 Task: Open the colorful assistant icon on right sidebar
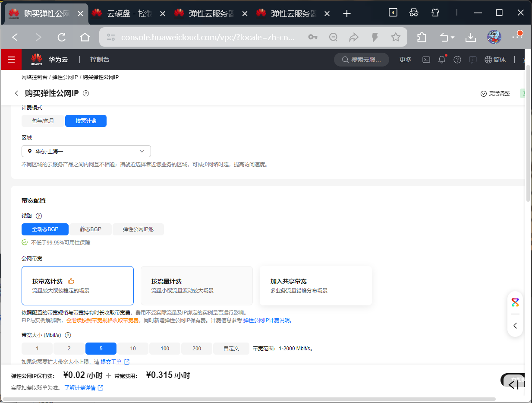515,302
